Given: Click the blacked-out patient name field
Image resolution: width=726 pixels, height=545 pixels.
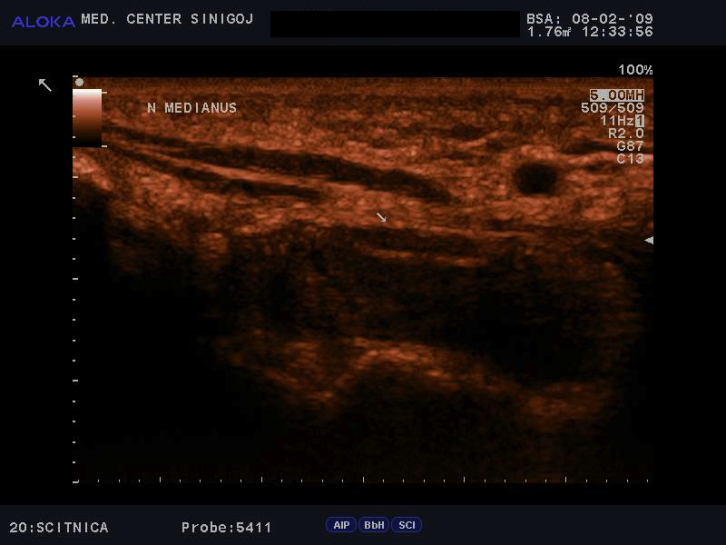Looking at the screenshot, I should [395, 24].
